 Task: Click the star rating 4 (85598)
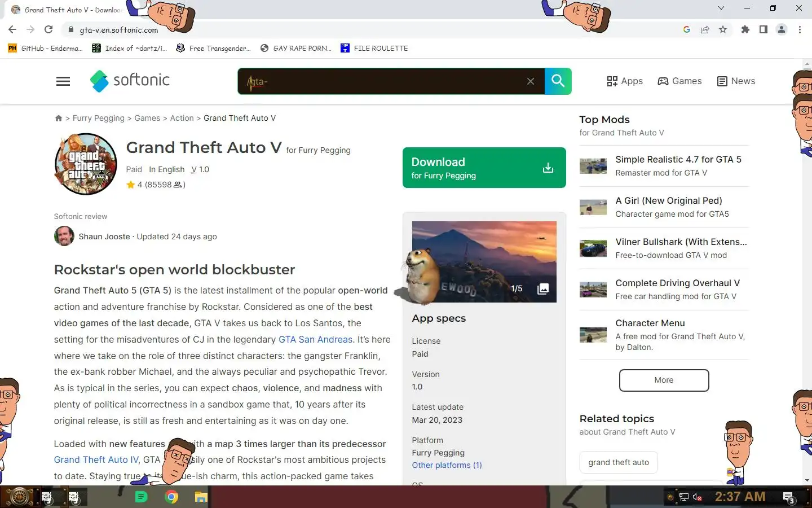156,185
